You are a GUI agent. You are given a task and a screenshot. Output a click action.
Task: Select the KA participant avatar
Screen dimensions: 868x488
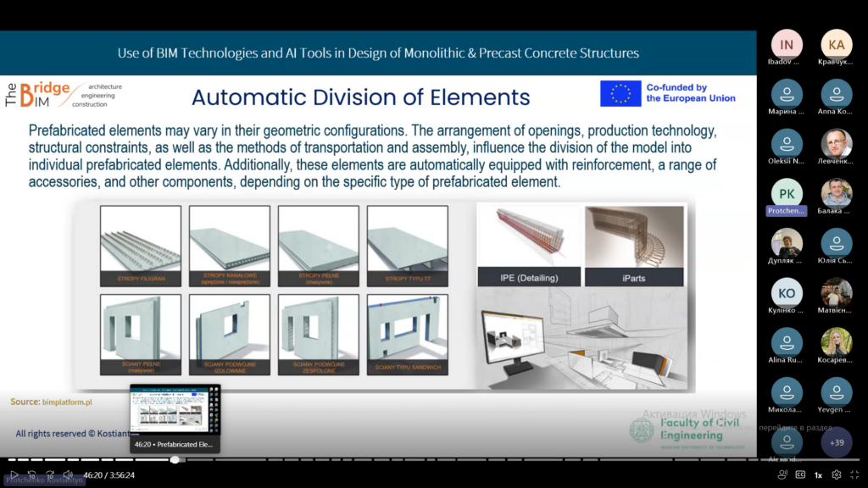(x=837, y=44)
